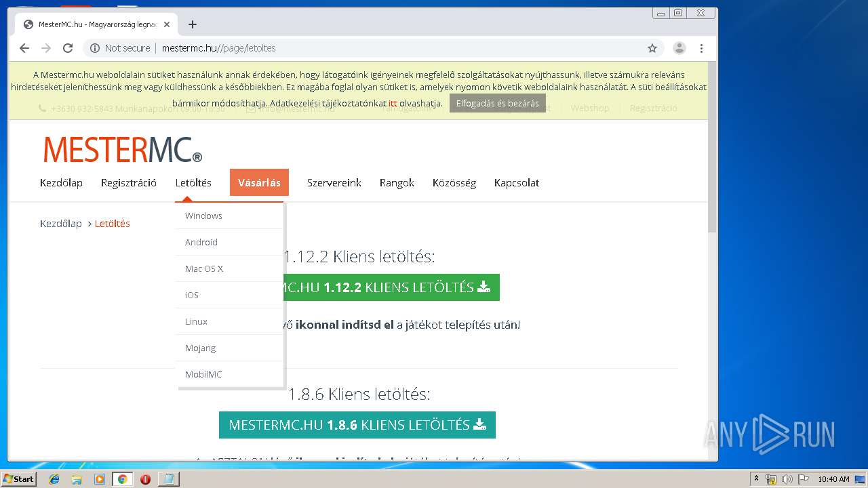Open the Közösség menu item
Image resolution: width=868 pixels, height=488 pixels.
[454, 183]
